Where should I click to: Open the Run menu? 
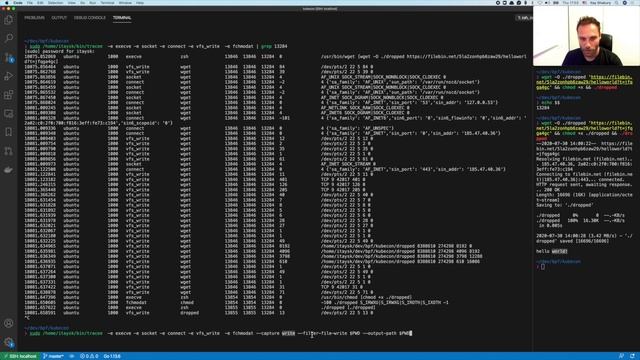pyautogui.click(x=93, y=3)
